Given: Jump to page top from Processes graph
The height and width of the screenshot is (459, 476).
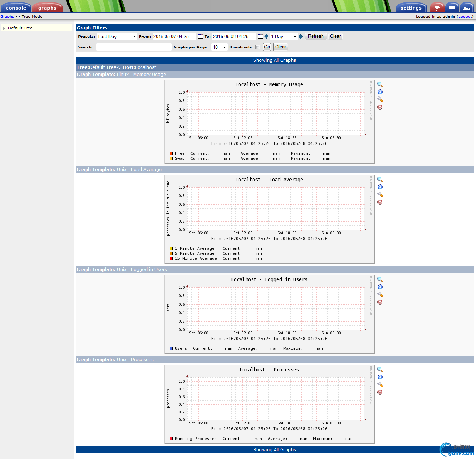Looking at the screenshot, I should (x=380, y=392).
